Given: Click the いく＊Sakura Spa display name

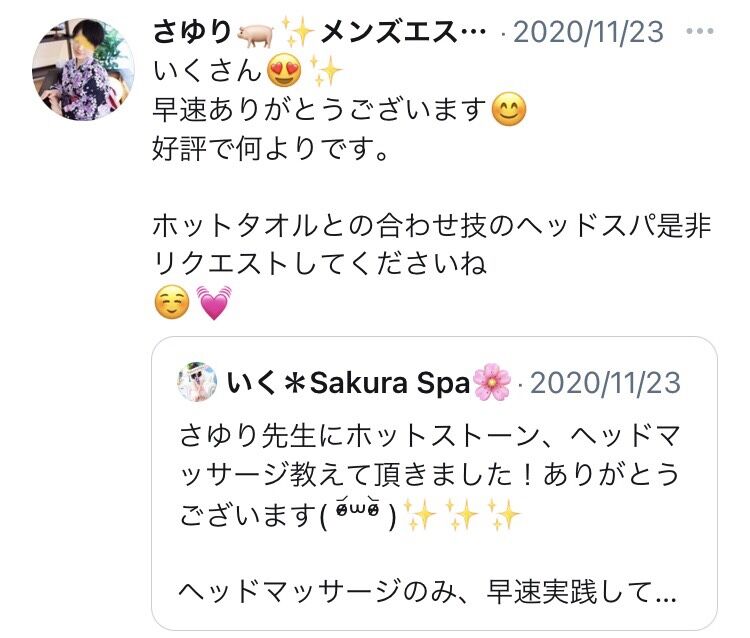Looking at the screenshot, I should coord(349,383).
